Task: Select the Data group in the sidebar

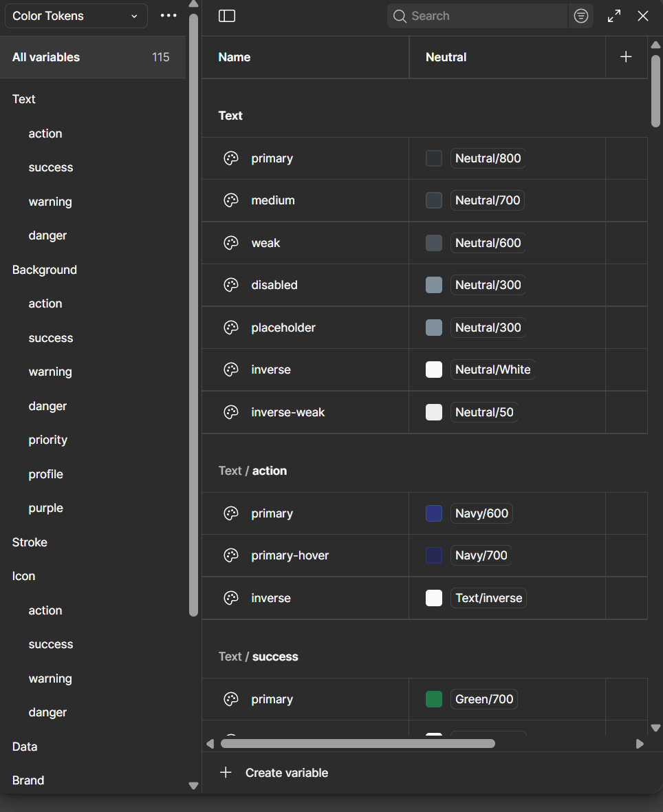Action: [x=25, y=747]
